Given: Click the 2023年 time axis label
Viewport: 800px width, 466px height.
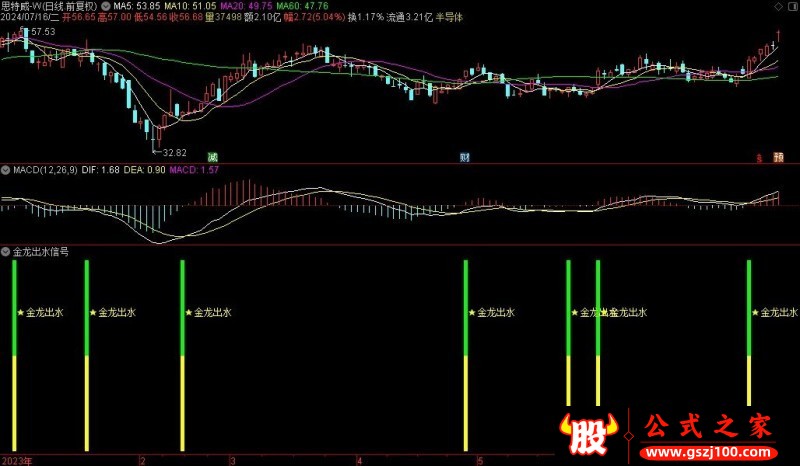Looking at the screenshot, I should pyautogui.click(x=16, y=461).
